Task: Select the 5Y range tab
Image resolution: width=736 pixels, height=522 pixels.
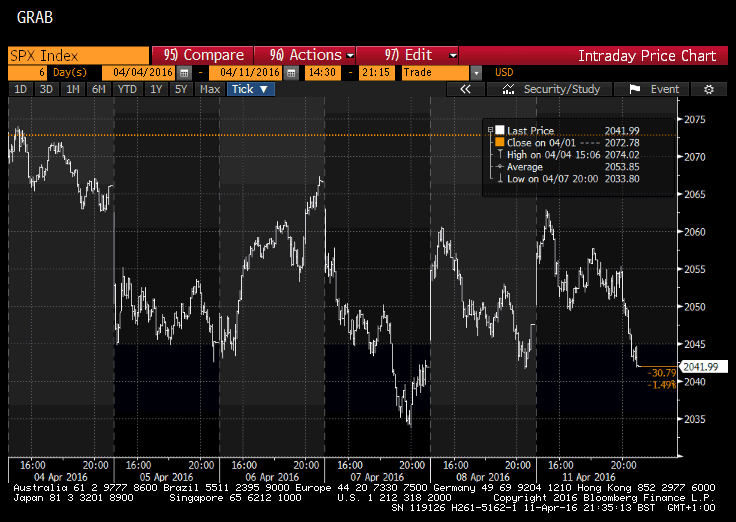Action: pos(181,89)
